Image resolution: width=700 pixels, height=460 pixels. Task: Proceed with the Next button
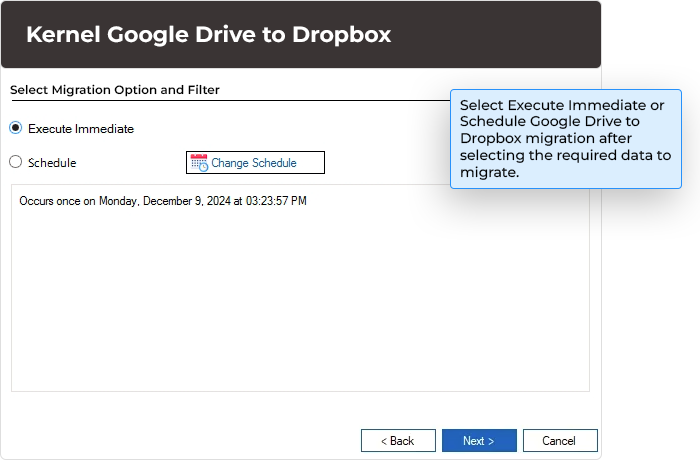(x=479, y=441)
